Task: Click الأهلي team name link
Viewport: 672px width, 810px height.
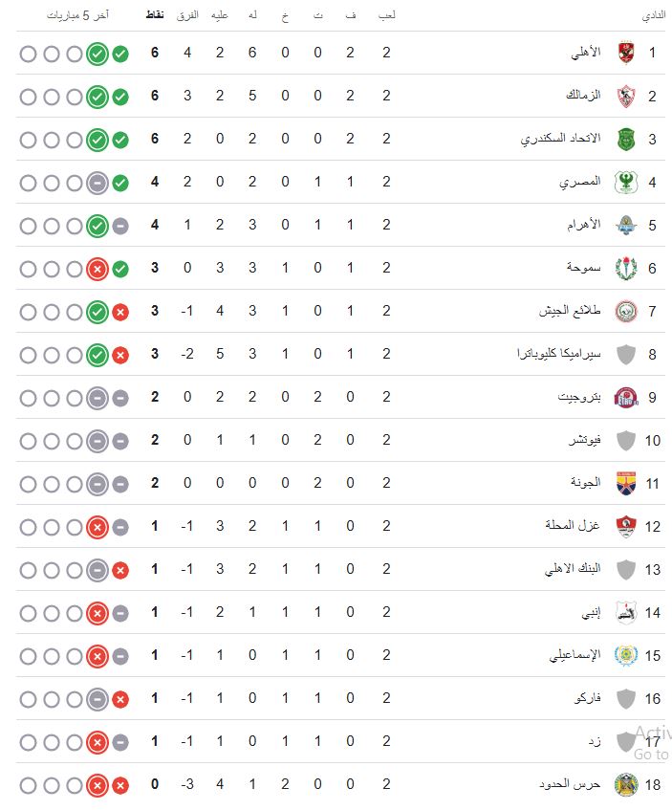Action: pos(586,53)
